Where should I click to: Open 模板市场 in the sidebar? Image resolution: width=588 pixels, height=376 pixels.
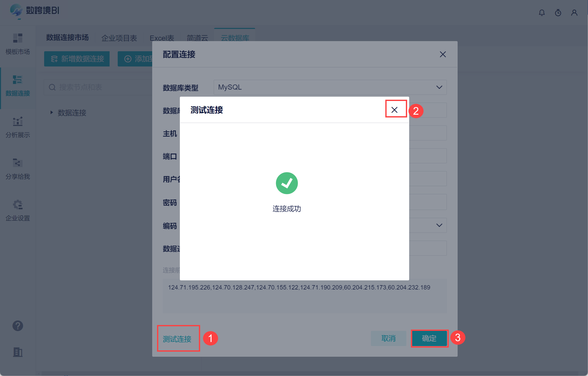(x=18, y=44)
